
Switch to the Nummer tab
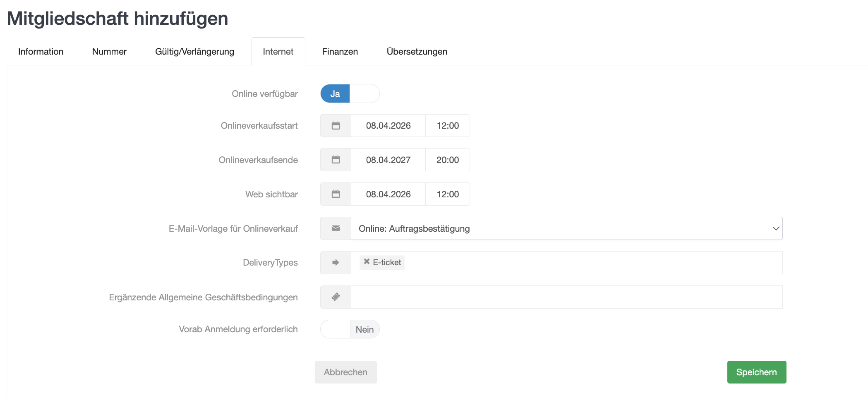tap(109, 52)
